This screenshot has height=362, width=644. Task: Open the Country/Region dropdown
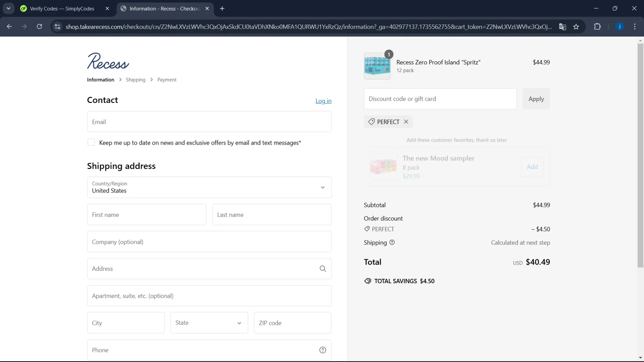pyautogui.click(x=209, y=187)
